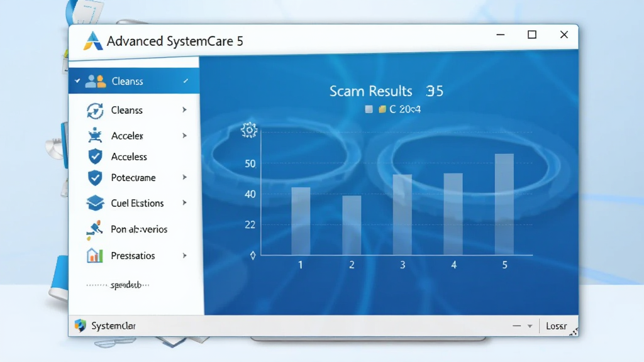Click the Cuel Etstions box icon

click(96, 203)
